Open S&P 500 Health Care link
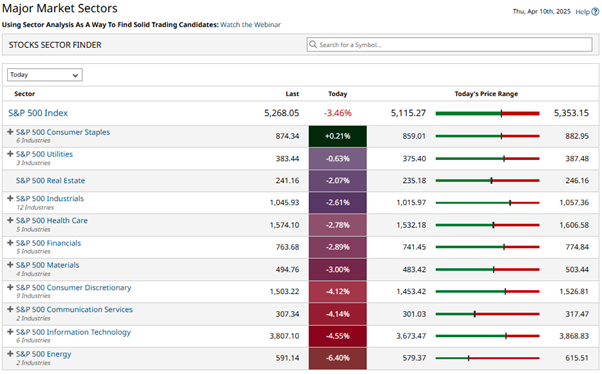The image size is (602, 374). coord(52,220)
